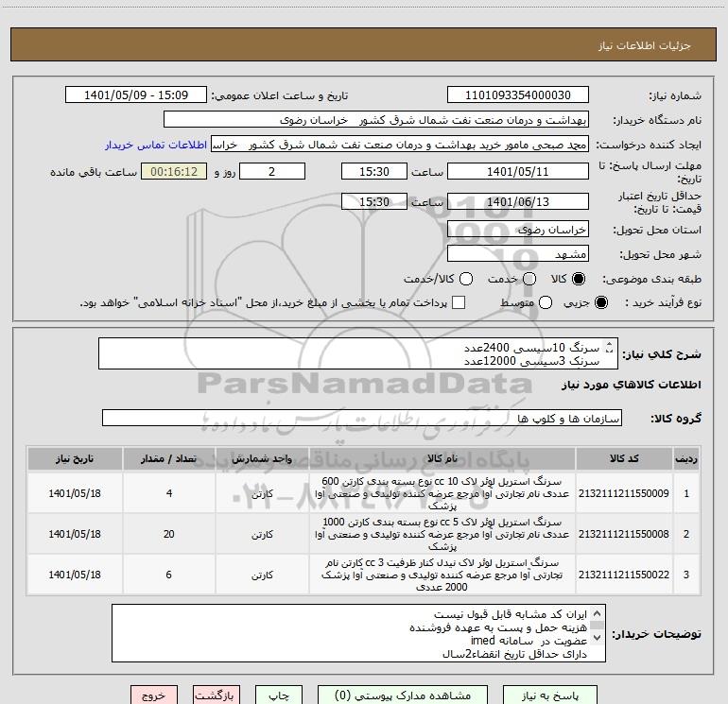Select the متوسط purchase type radio
728x704 pixels.
[546, 302]
